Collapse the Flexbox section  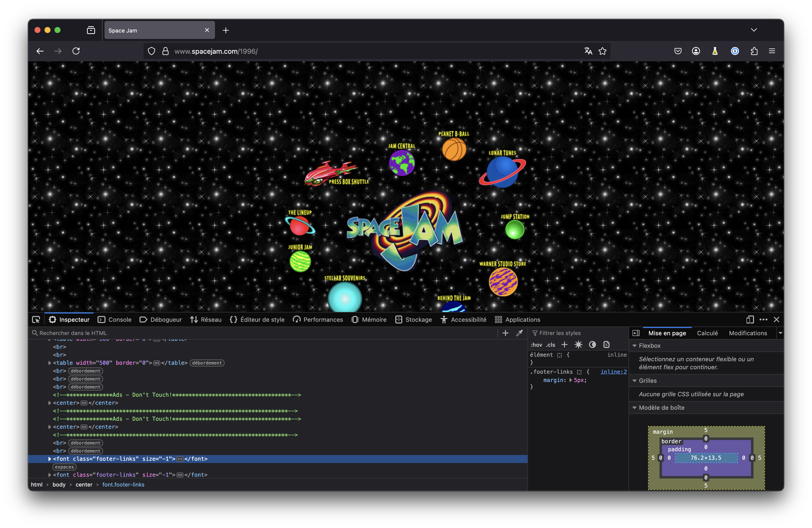click(634, 346)
